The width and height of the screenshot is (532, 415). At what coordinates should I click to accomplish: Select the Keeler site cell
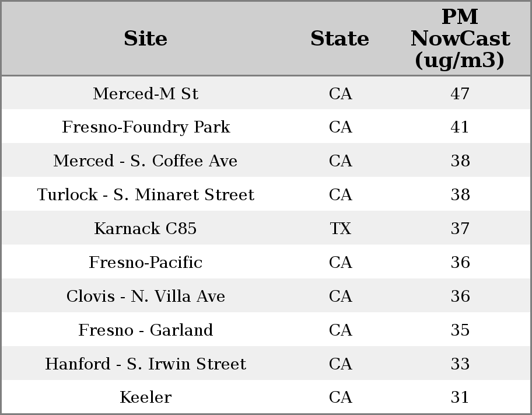click(145, 397)
